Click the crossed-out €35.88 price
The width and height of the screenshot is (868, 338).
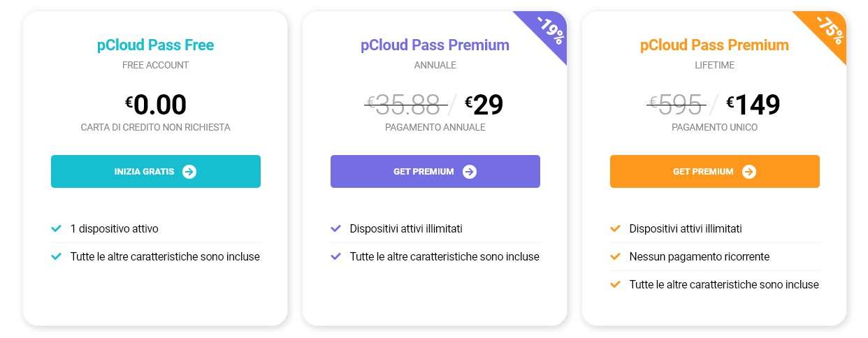pos(405,105)
